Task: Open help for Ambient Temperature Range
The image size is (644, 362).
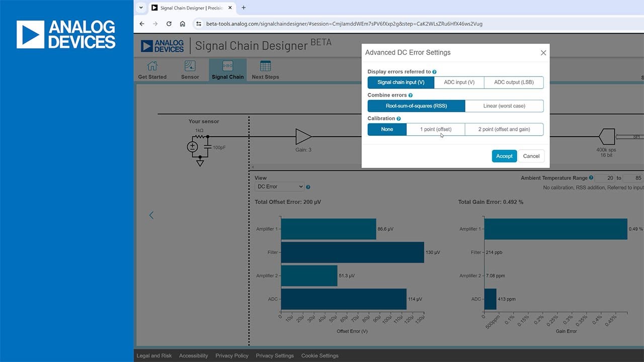Action: click(x=591, y=178)
